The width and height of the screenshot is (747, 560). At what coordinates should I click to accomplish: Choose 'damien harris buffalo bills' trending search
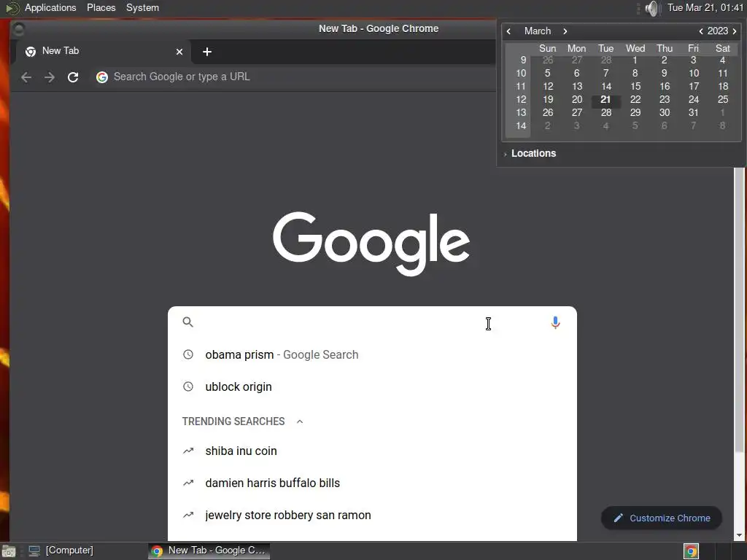click(372, 483)
